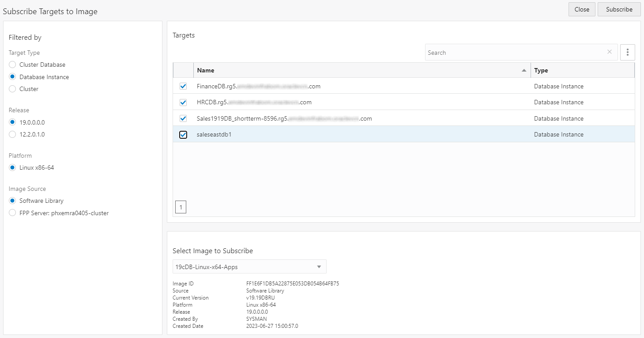The width and height of the screenshot is (644, 338).
Task: Toggle the saleseastdb1 checkbox
Action: coord(183,134)
